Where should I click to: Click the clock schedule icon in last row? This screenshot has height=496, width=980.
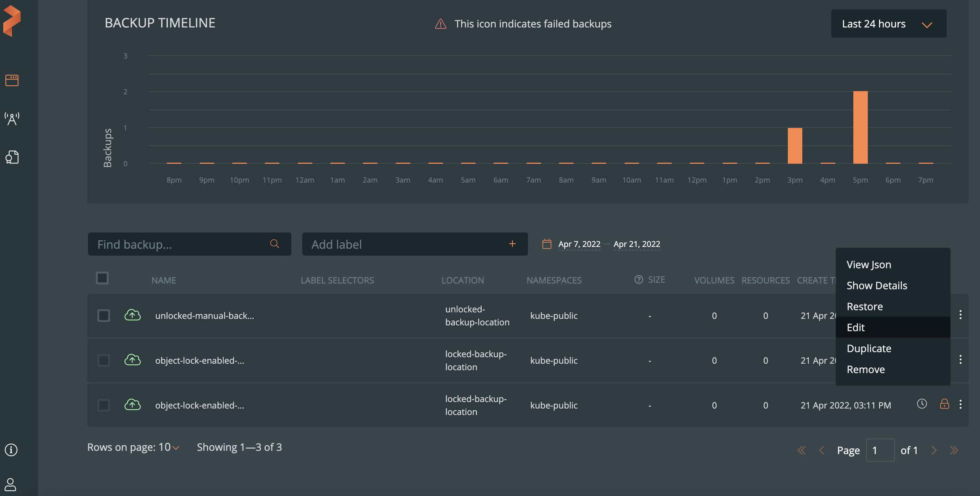(x=921, y=404)
